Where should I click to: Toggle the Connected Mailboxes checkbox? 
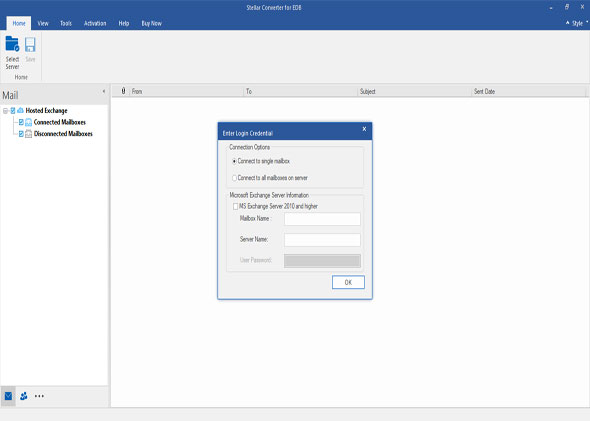(x=21, y=122)
